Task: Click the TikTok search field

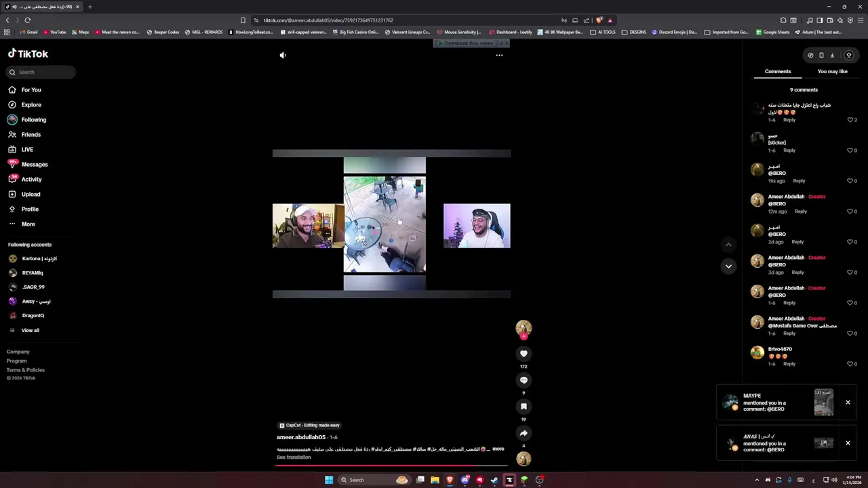Action: pyautogui.click(x=42, y=73)
